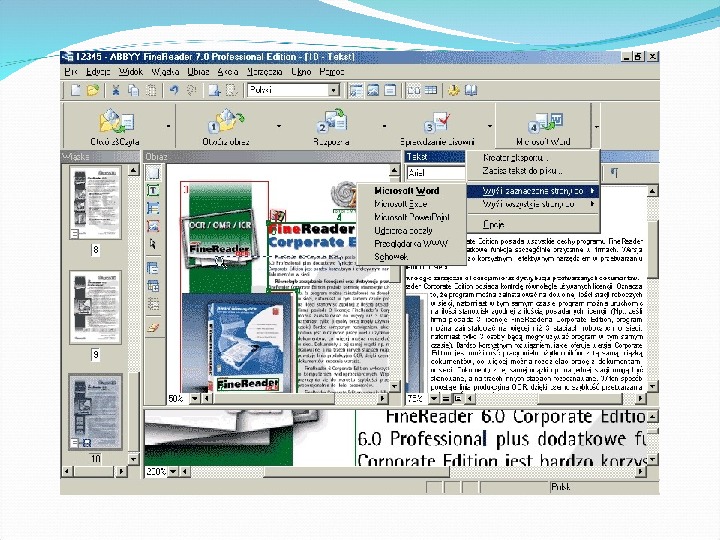Select page 8 thumbnail in batch pane
The height and width of the screenshot is (540, 720).
(96, 202)
